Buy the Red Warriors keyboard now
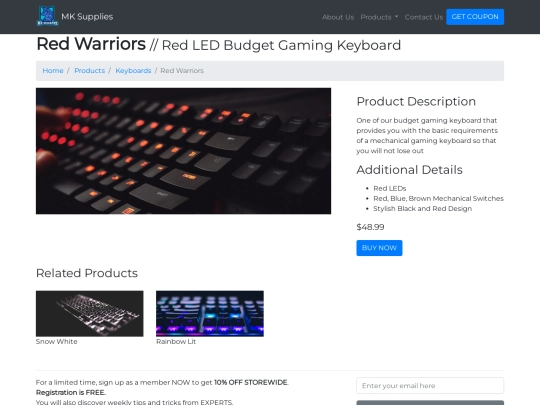 tap(379, 248)
